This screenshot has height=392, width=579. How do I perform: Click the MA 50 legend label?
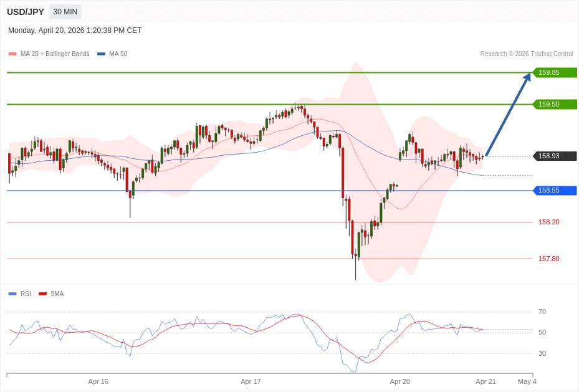118,54
